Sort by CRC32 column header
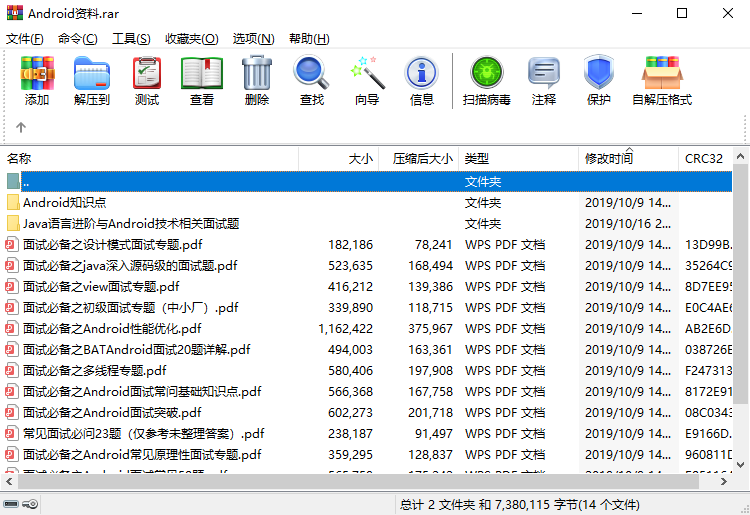The image size is (750, 515). [705, 158]
